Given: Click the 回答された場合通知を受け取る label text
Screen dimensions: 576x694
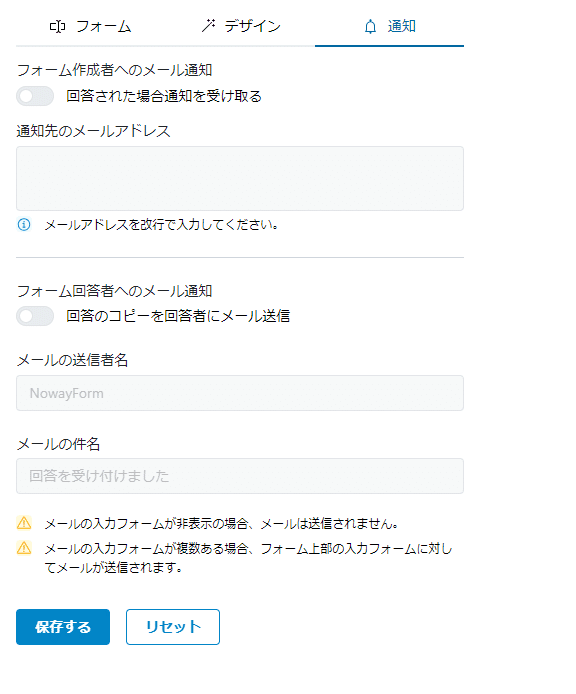Looking at the screenshot, I should point(164,96).
